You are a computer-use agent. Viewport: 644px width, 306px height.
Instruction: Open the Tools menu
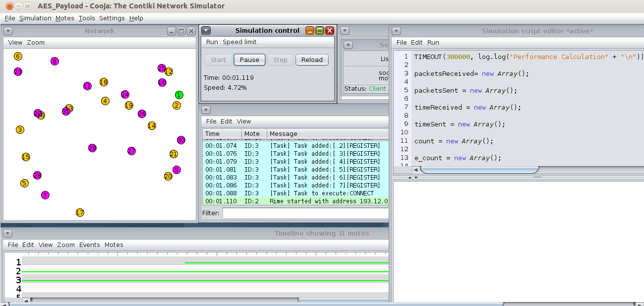tap(86, 18)
